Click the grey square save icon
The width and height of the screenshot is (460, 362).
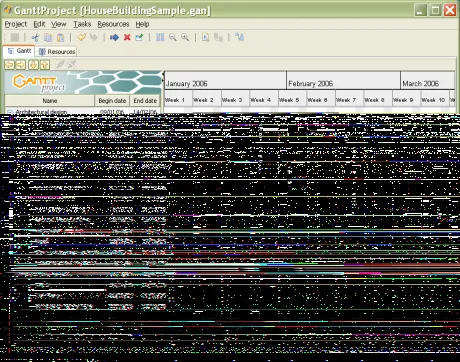tap(15, 37)
